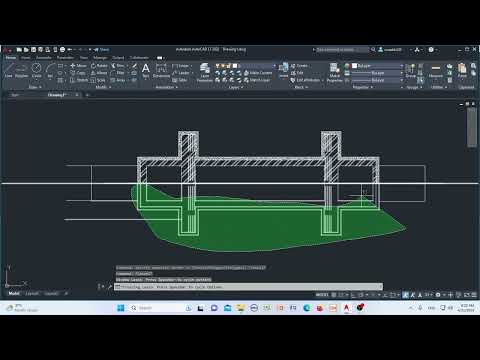Click the Paste tool

[462, 70]
